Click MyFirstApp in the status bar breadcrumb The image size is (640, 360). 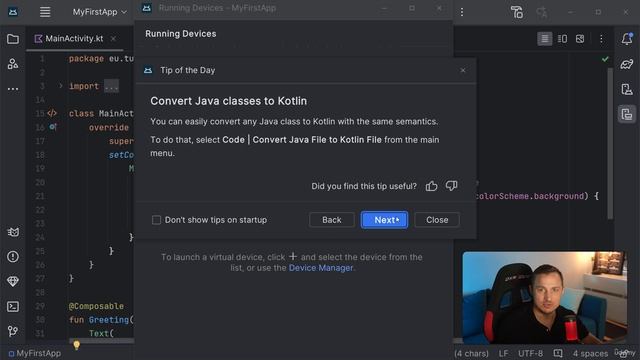point(35,353)
